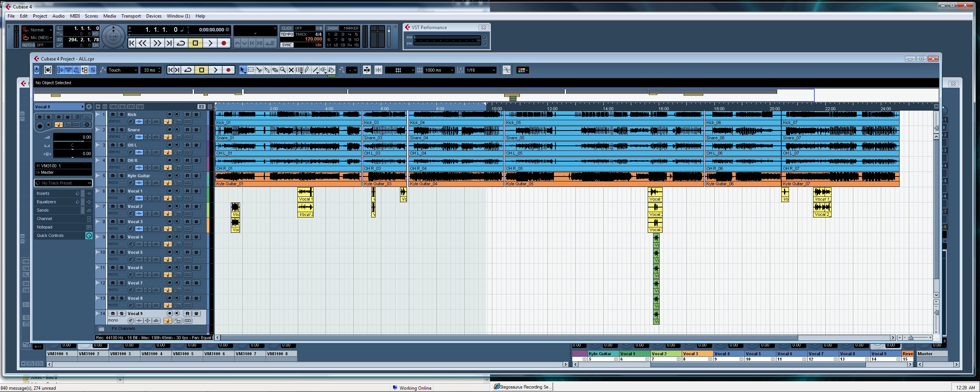This screenshot has height=392, width=980.
Task: Select the Mute X tool
Action: (291, 70)
